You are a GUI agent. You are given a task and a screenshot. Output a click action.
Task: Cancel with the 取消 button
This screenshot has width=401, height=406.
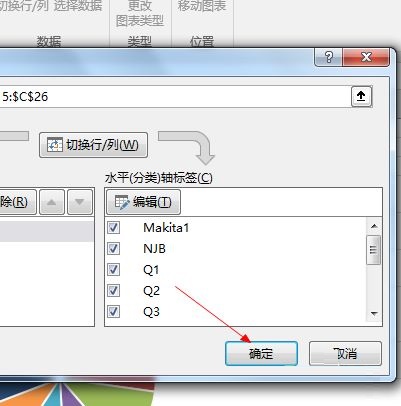[345, 353]
